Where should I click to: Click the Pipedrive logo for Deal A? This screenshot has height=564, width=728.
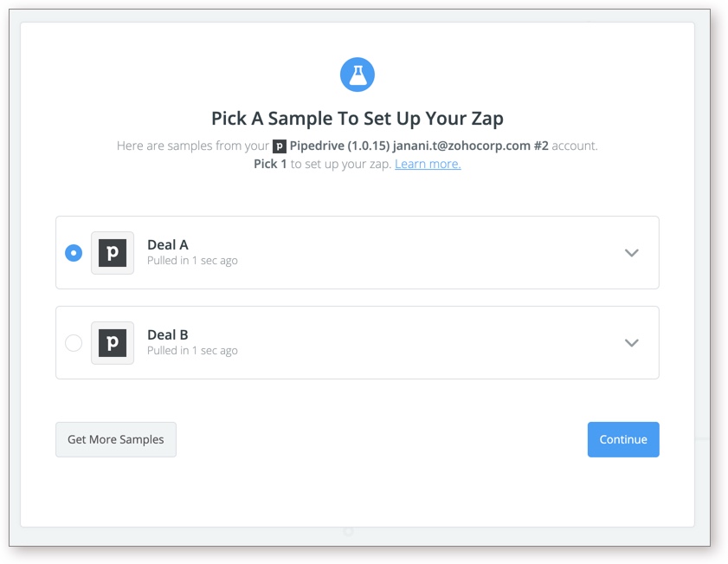[113, 253]
